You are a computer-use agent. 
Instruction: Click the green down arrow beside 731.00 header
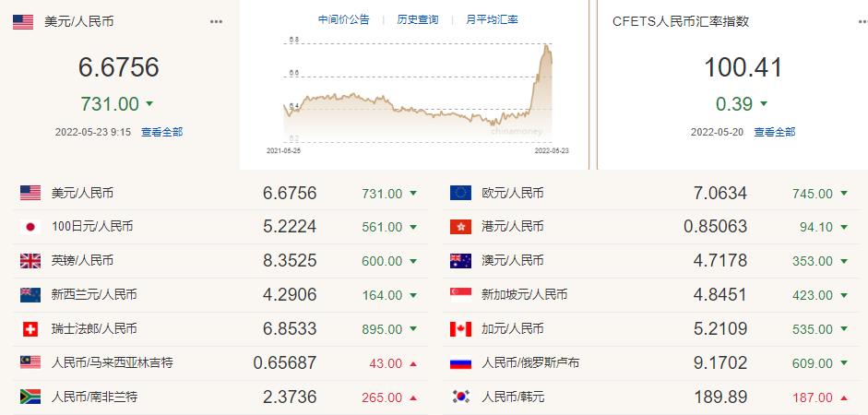point(149,103)
